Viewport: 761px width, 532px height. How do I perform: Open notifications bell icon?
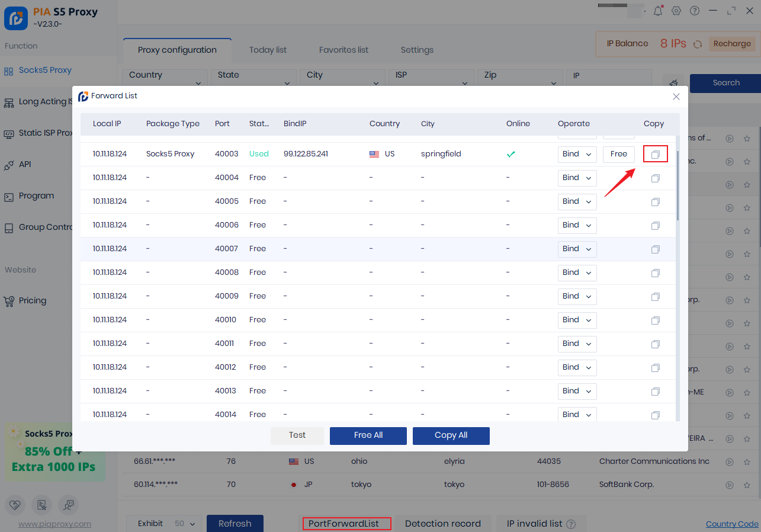point(658,11)
